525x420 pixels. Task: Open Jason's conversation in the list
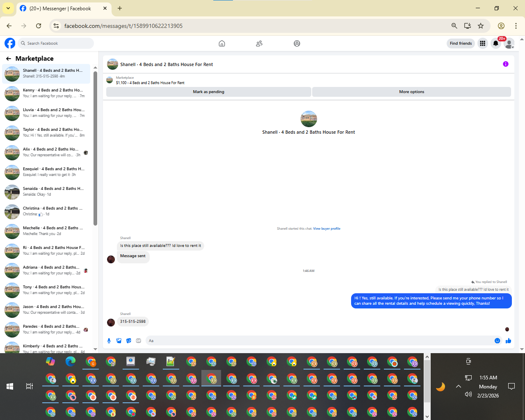click(46, 310)
